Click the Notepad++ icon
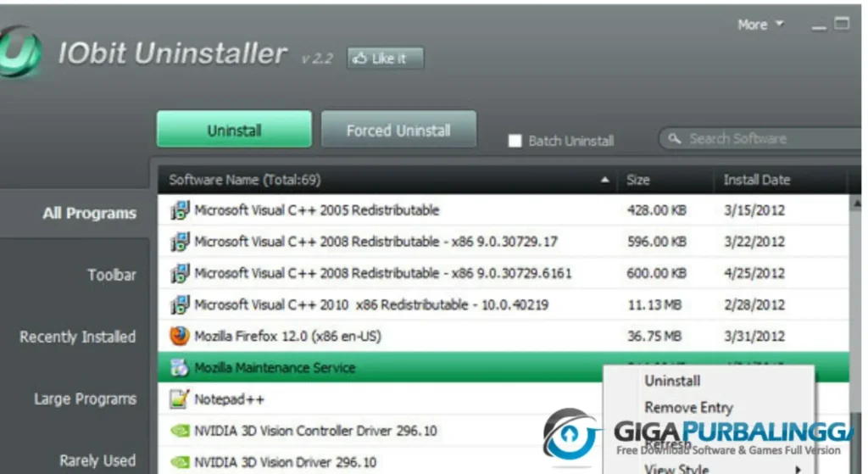Image resolution: width=868 pixels, height=474 pixels. (x=180, y=399)
